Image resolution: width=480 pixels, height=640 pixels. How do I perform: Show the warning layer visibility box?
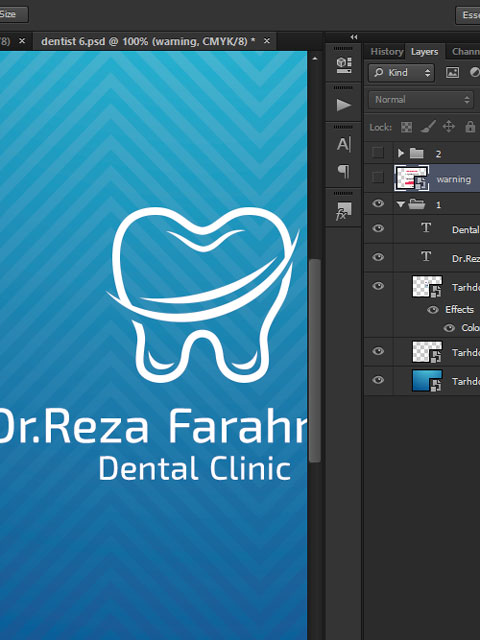[x=378, y=178]
